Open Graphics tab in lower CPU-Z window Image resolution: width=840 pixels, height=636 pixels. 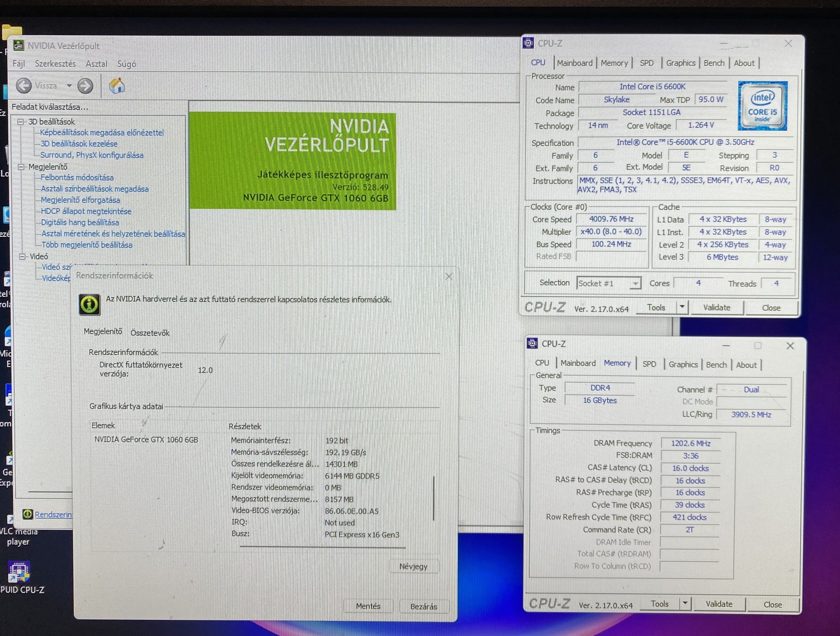[x=683, y=364]
